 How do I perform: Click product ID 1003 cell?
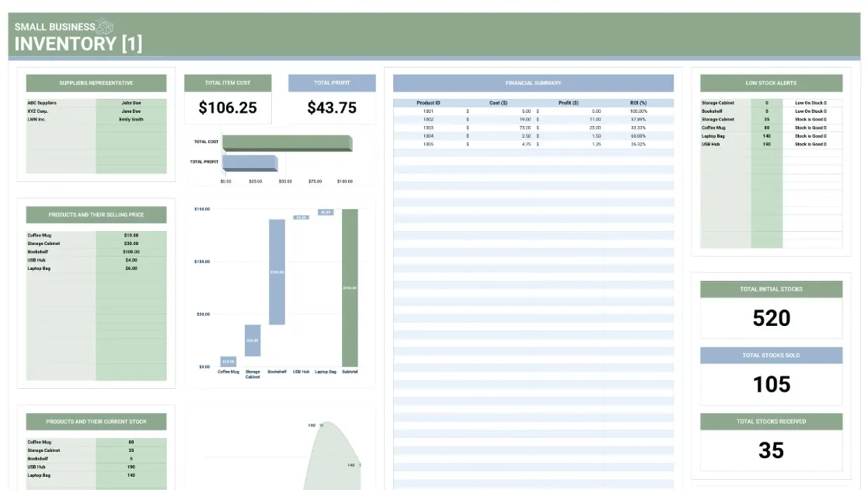pos(428,128)
